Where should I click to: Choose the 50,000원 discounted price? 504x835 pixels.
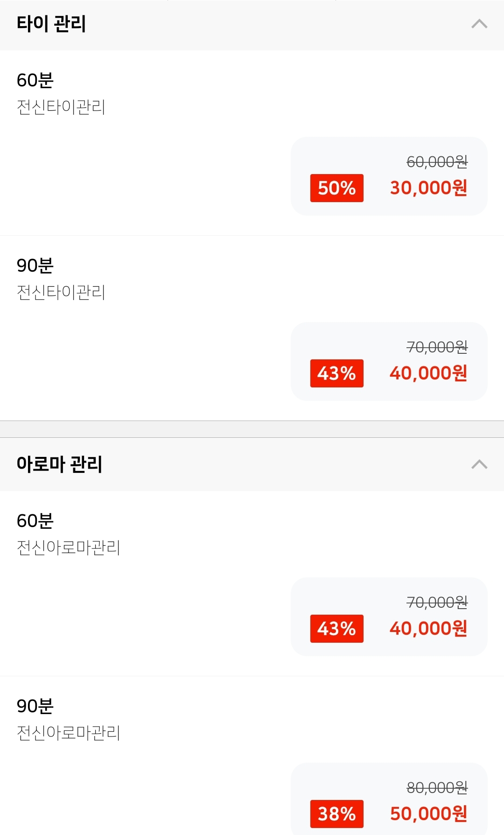[x=428, y=814]
